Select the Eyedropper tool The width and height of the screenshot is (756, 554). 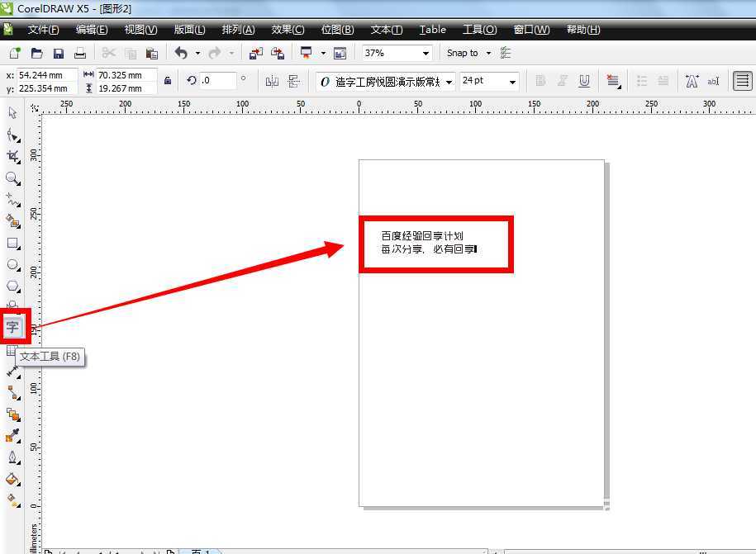click(x=12, y=435)
